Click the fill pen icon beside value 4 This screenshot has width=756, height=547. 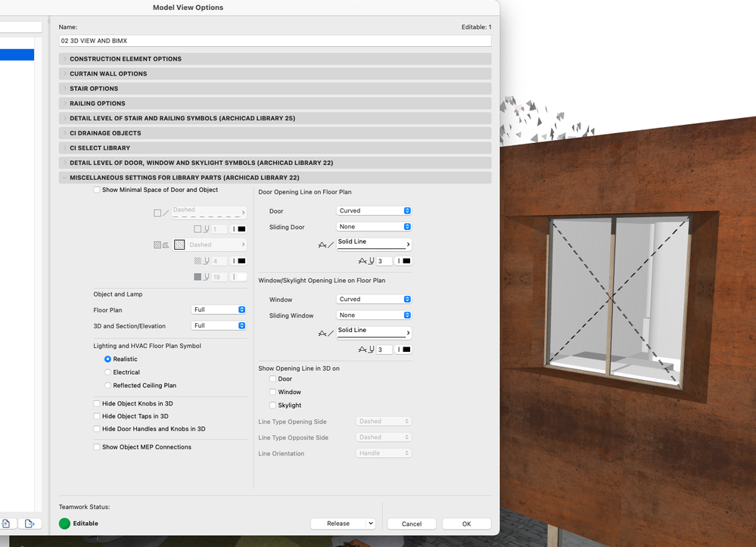tap(201, 261)
